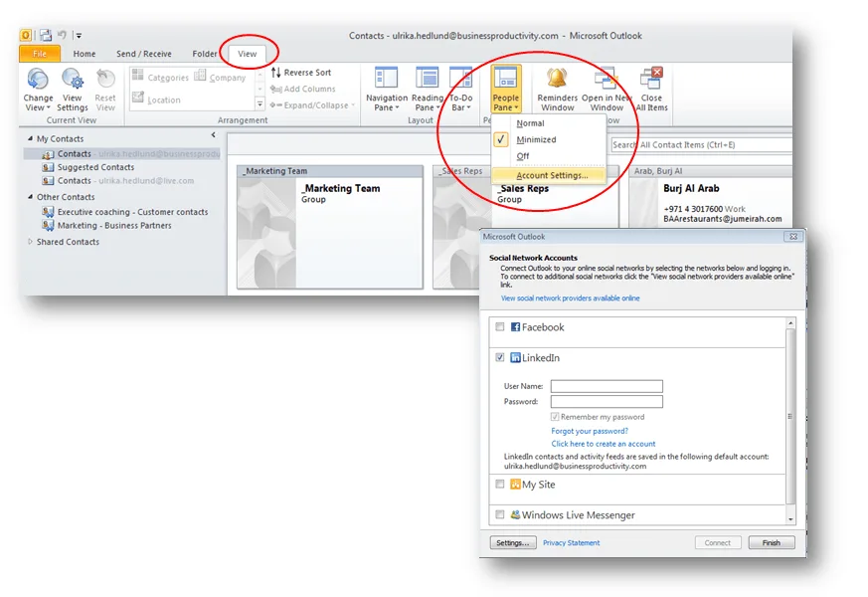Viewport: 868px width, 597px height.
Task: Click here to create an account link
Action: [x=604, y=444]
